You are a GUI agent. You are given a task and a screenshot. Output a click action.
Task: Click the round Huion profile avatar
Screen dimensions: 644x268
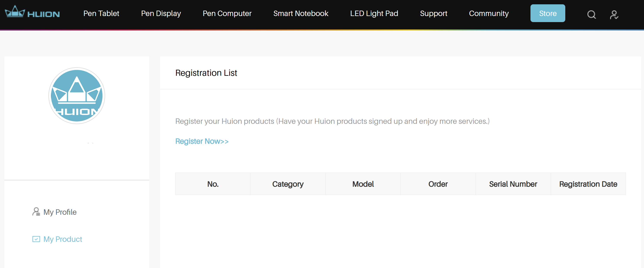tap(77, 96)
